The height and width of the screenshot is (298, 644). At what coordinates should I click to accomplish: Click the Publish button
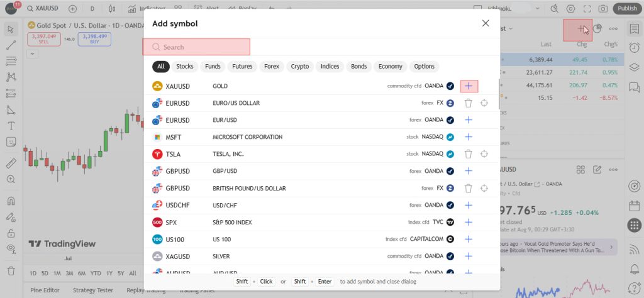627,8
